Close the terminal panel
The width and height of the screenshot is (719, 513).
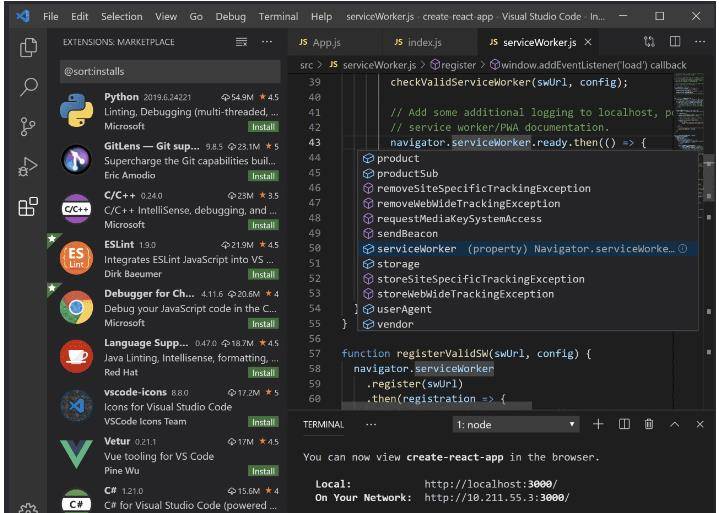coord(700,425)
